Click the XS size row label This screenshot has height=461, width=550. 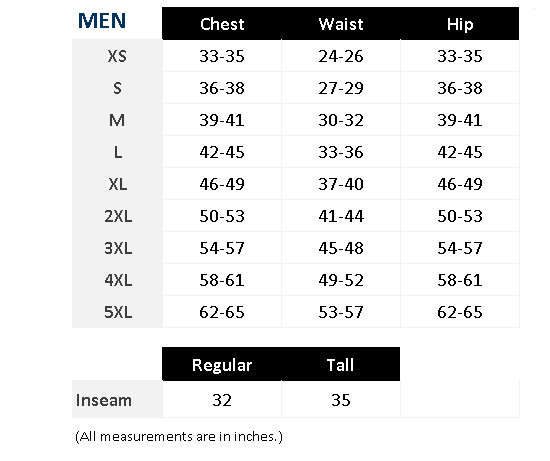[x=117, y=56]
